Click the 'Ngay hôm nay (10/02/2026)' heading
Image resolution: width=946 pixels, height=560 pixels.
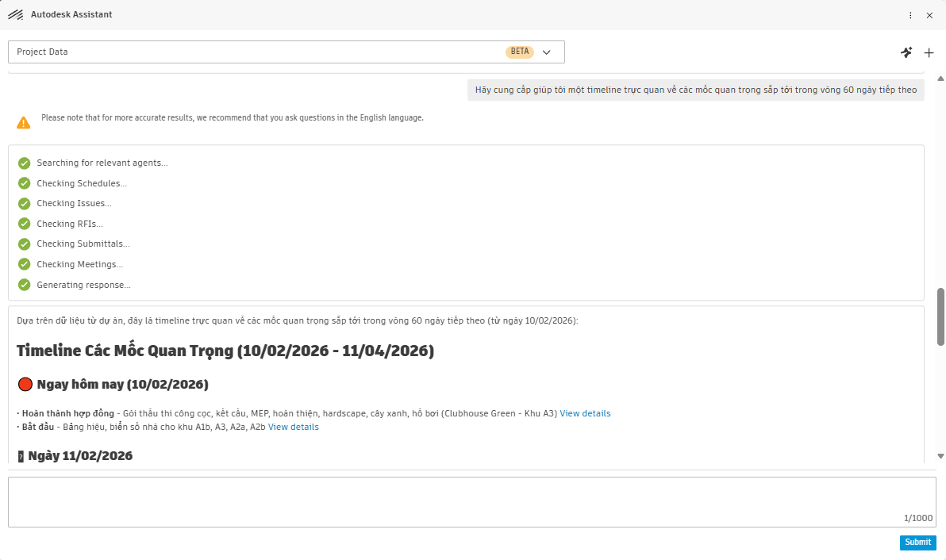122,385
